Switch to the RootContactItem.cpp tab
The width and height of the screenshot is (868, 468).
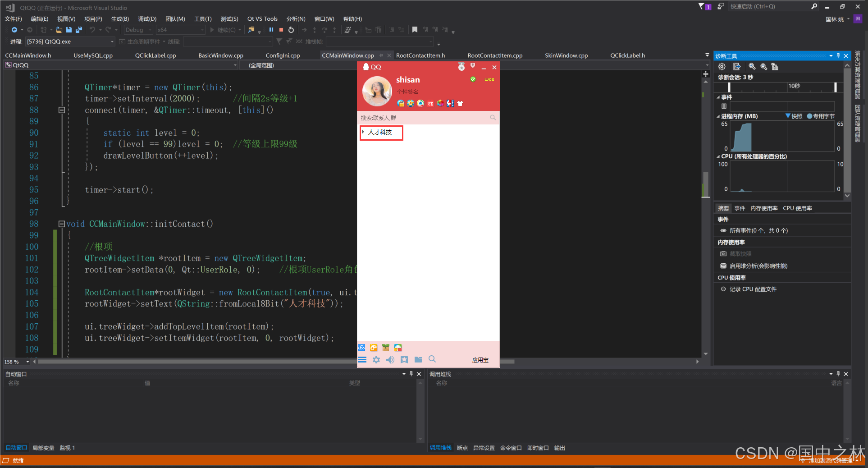click(495, 55)
